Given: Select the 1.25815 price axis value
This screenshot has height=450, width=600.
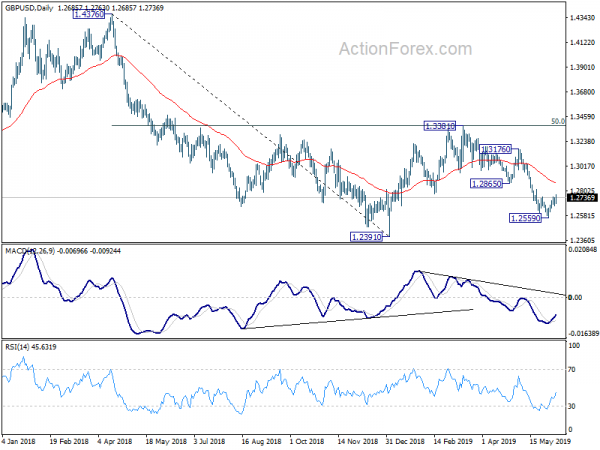Looking at the screenshot, I should [582, 216].
